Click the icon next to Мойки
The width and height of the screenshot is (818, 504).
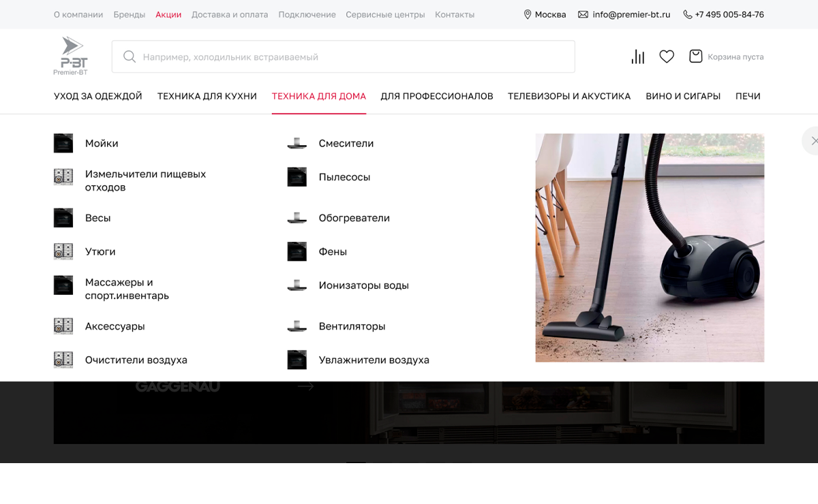[x=63, y=143]
